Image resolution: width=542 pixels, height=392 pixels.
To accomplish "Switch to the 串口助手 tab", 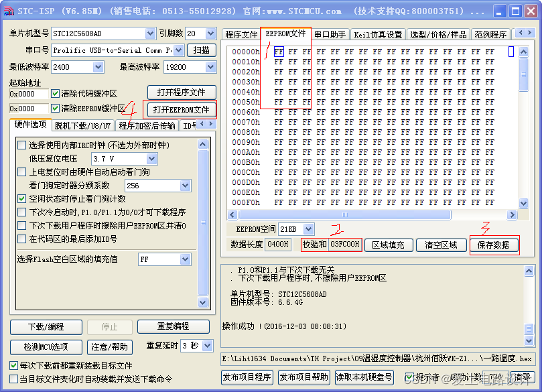I will click(x=328, y=34).
